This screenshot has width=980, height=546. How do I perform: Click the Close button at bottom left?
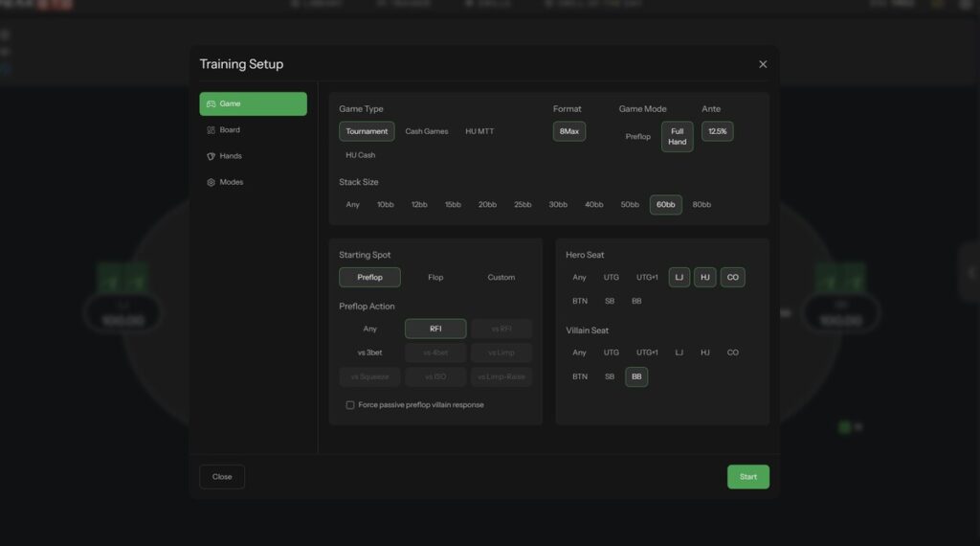point(222,477)
